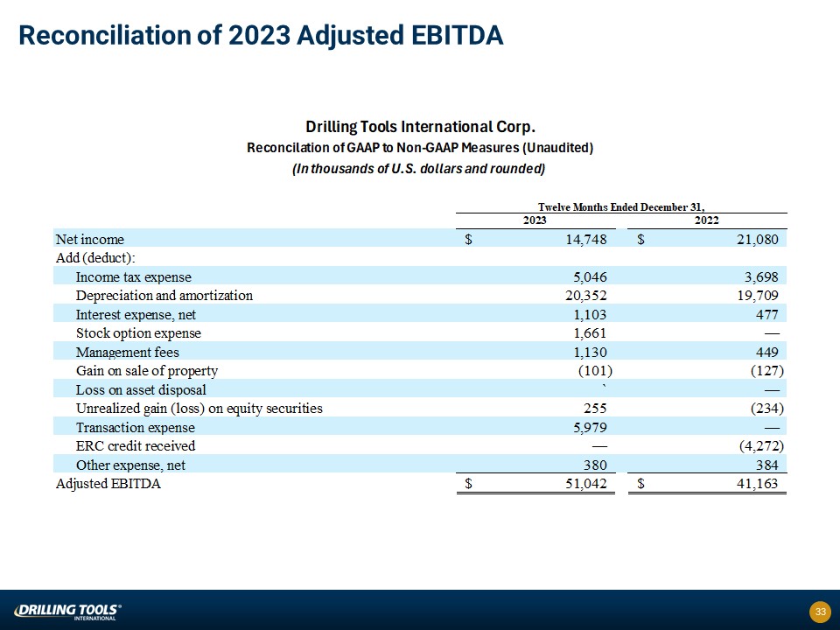Select the interest expense value 477
This screenshot has width=840, height=630.
click(x=766, y=314)
